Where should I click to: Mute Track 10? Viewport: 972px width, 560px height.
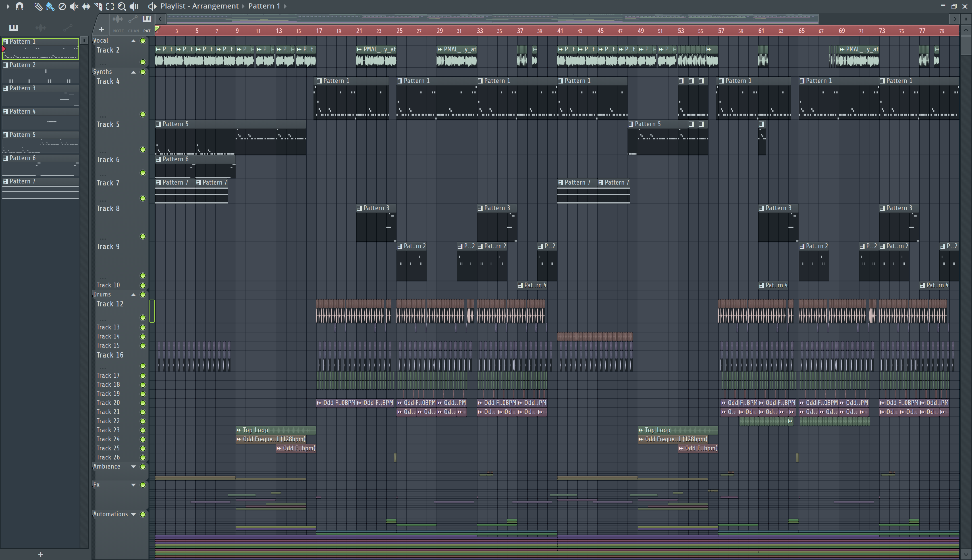[x=143, y=285]
